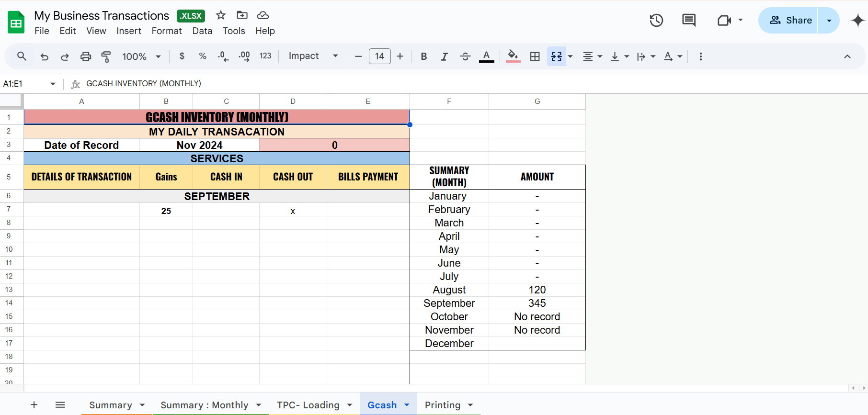Add a new sheet with plus icon
The image size is (868, 415).
tap(34, 405)
